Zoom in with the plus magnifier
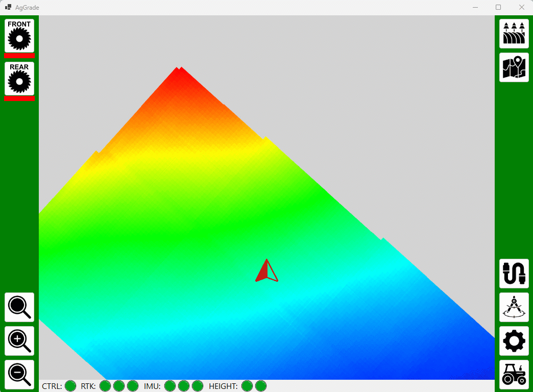Image resolution: width=533 pixels, height=392 pixels. click(x=19, y=341)
